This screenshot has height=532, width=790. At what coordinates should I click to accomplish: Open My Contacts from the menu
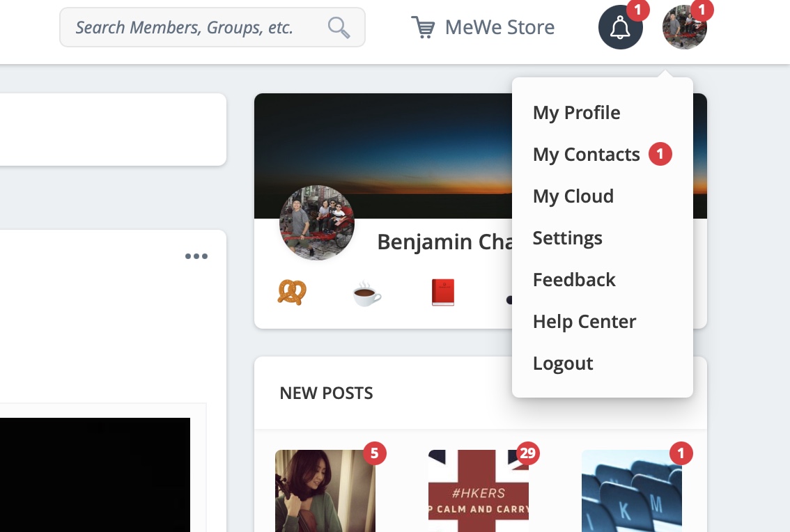[587, 155]
